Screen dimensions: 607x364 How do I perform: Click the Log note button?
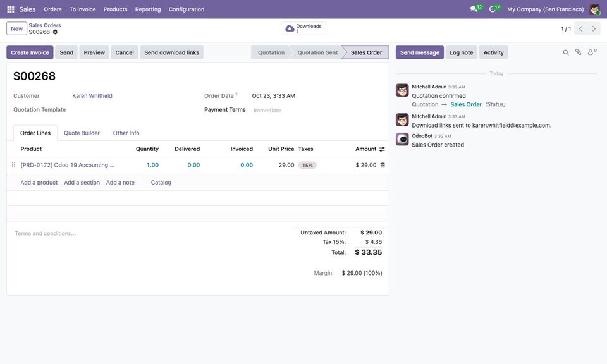pos(462,52)
